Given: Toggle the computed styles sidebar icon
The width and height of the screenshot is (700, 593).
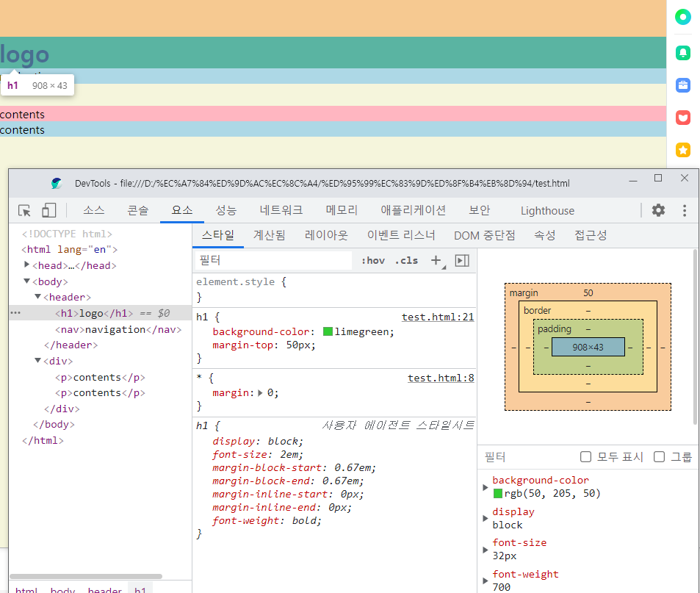Looking at the screenshot, I should (462, 260).
